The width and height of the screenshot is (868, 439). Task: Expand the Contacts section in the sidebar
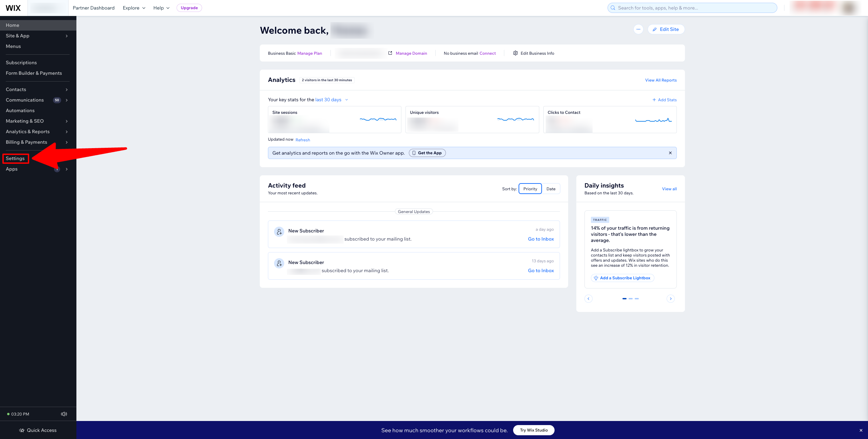click(67, 89)
